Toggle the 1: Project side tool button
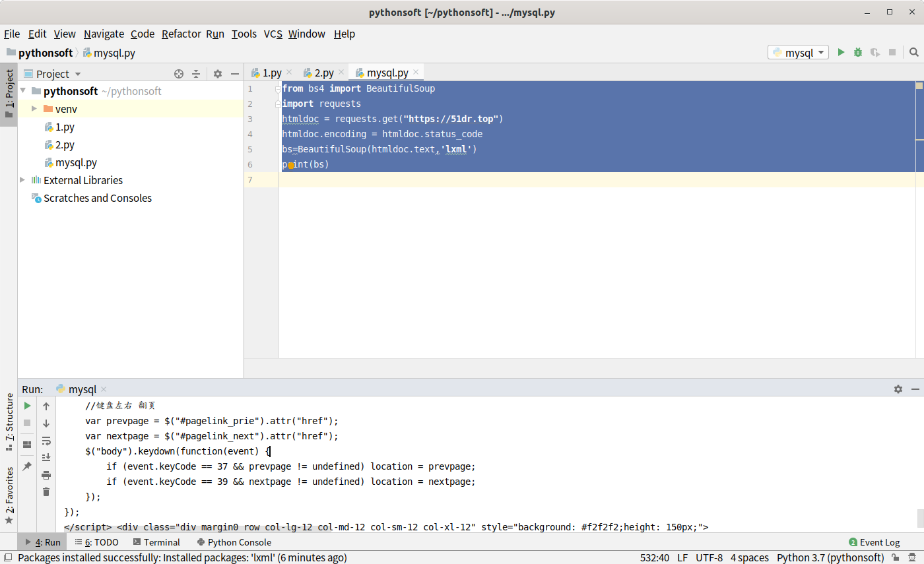This screenshot has height=564, width=924. coord(9,96)
